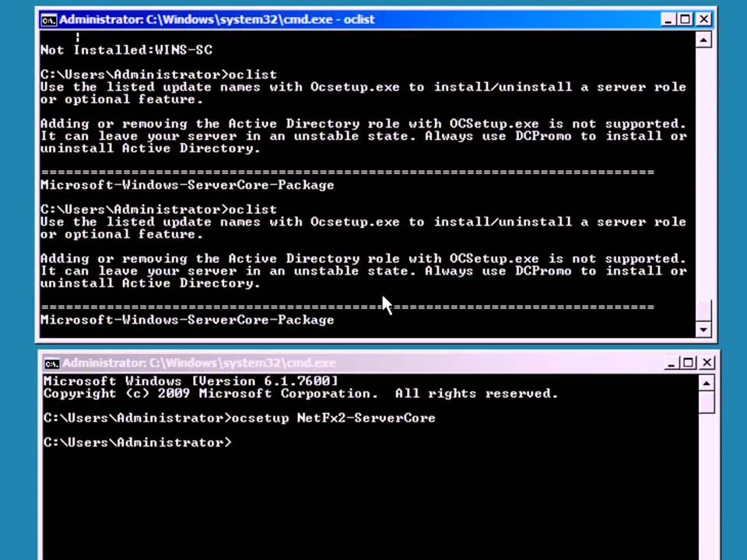The width and height of the screenshot is (747, 560).
Task: Click scroll-up arrow in oclist window
Action: point(703,40)
